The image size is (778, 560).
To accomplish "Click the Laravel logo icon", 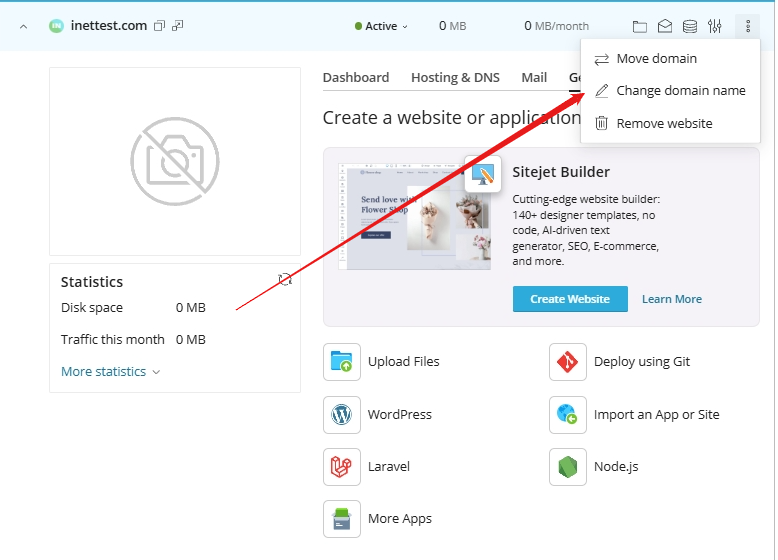I will tap(342, 467).
